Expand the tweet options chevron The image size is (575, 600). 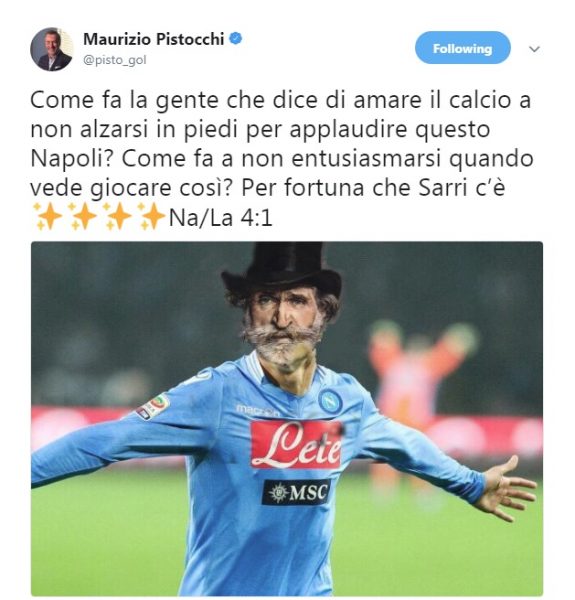(x=534, y=49)
